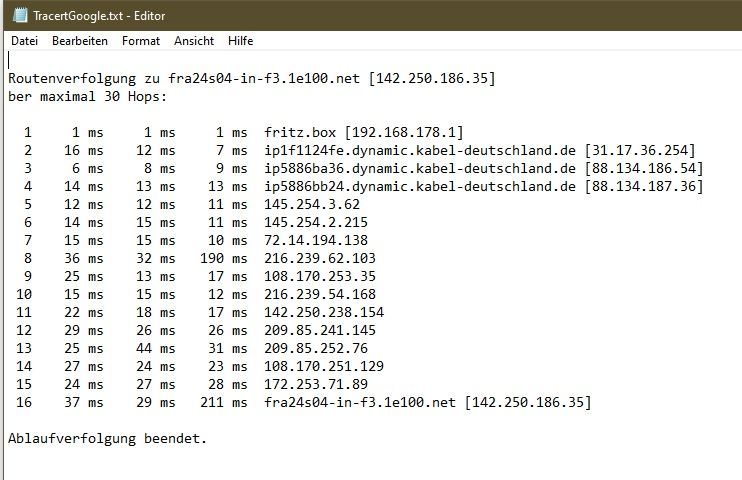Viewport: 742px width, 480px height.
Task: Click the address 145.254.3.62
Action: [312, 204]
